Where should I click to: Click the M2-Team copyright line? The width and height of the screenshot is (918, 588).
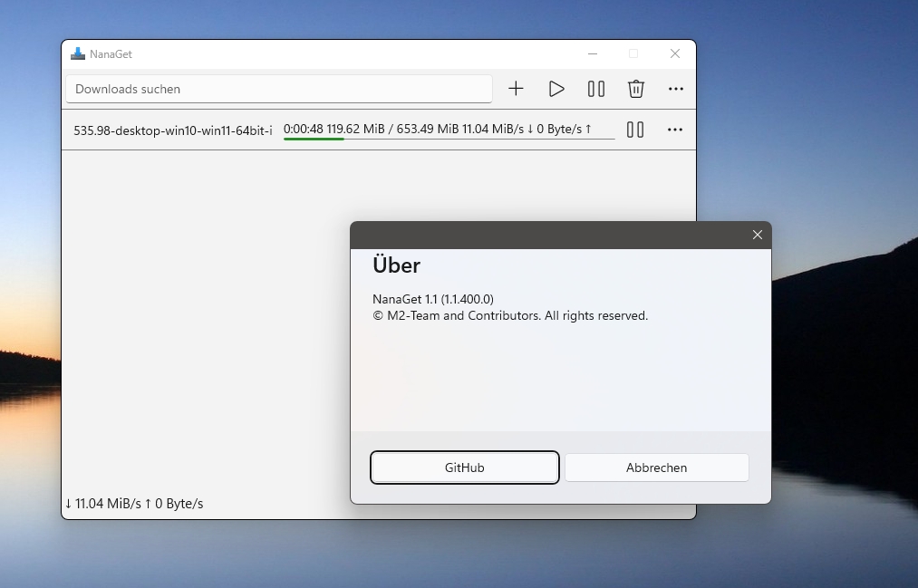point(510,315)
